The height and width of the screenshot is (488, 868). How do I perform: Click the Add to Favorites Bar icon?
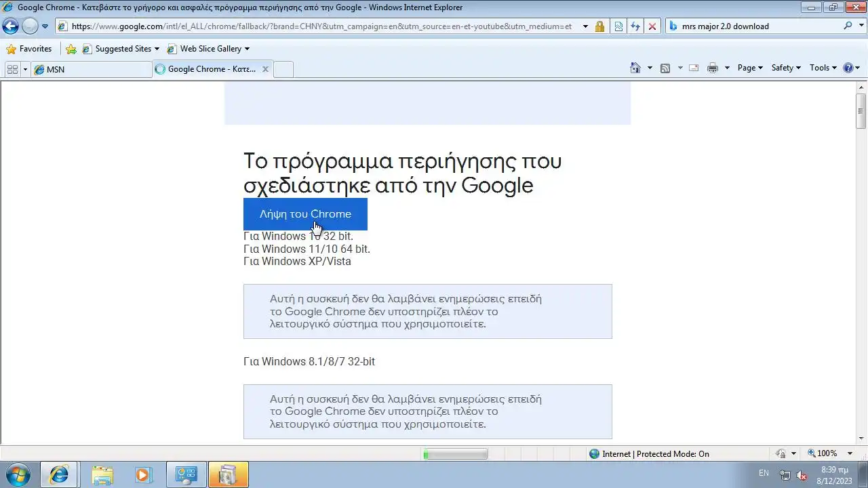[71, 49]
